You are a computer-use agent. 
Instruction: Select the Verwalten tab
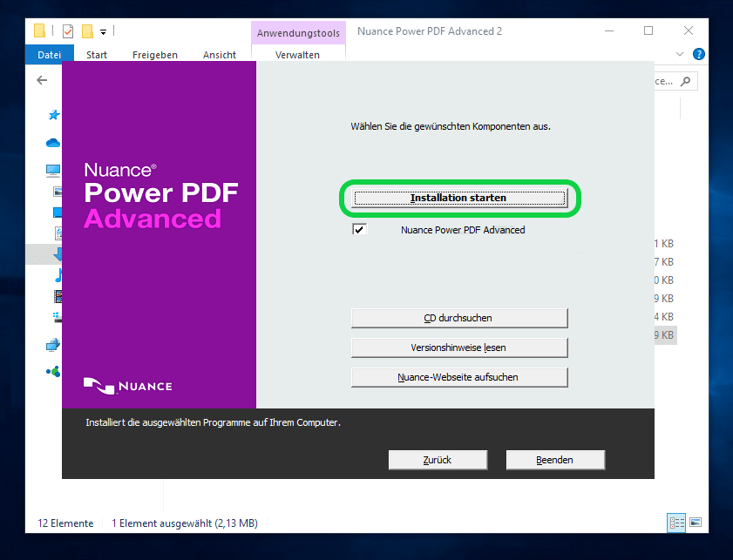click(x=298, y=55)
